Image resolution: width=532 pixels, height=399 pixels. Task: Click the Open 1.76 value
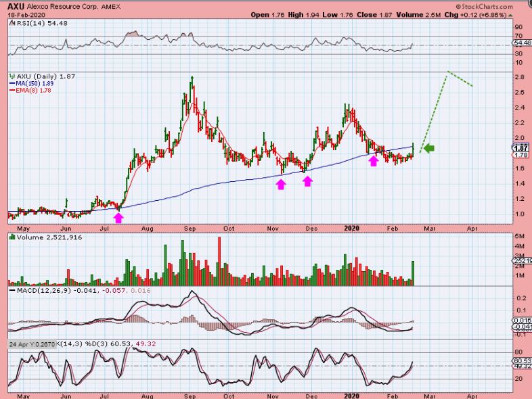point(268,15)
